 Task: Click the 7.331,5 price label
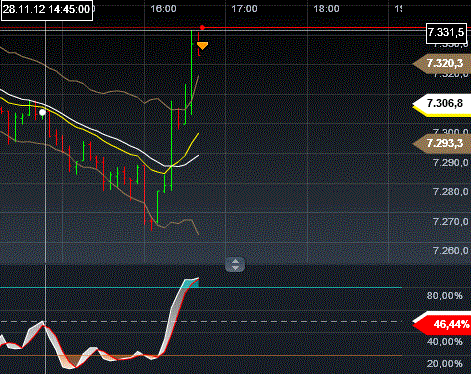[x=446, y=32]
